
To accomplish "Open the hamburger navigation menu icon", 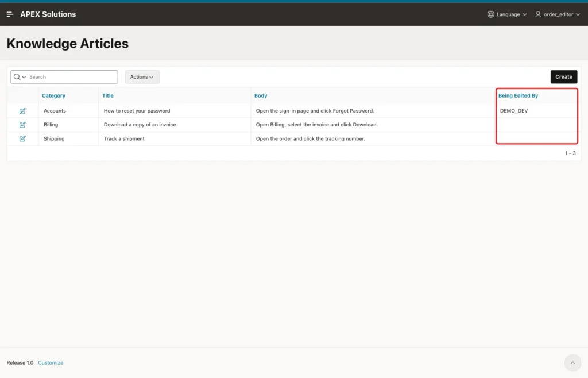I will click(x=10, y=14).
